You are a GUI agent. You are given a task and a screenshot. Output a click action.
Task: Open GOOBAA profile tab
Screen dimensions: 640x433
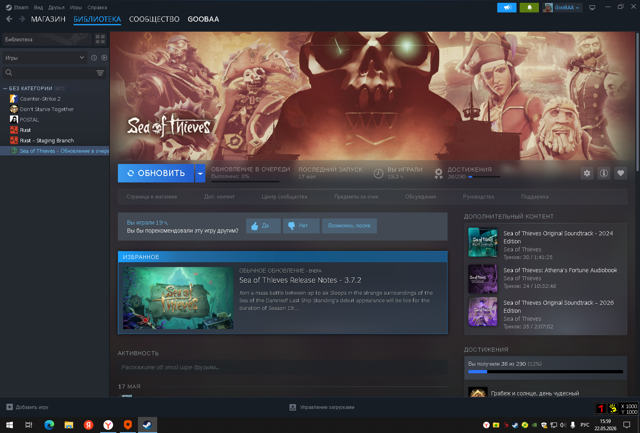203,19
